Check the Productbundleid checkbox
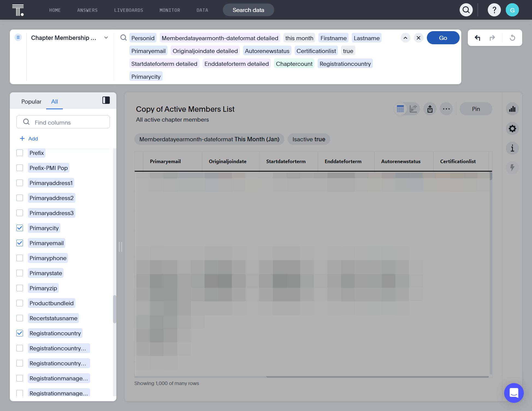 [20, 303]
